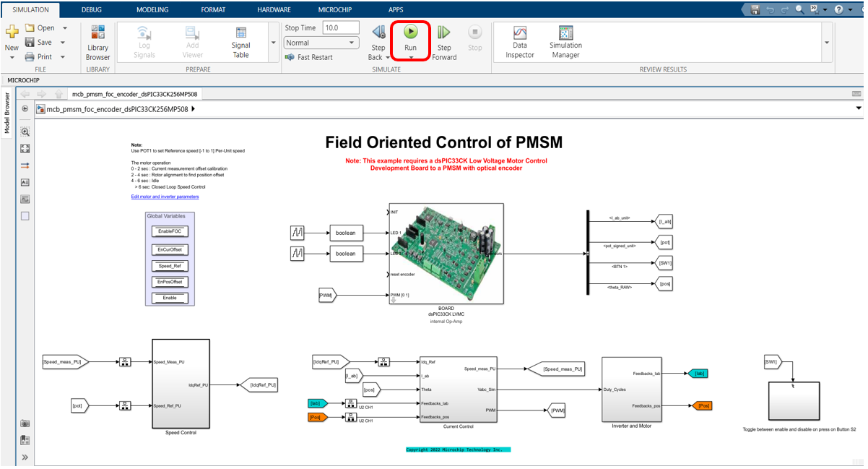
Task: Click the back navigation arrow
Action: 25,94
